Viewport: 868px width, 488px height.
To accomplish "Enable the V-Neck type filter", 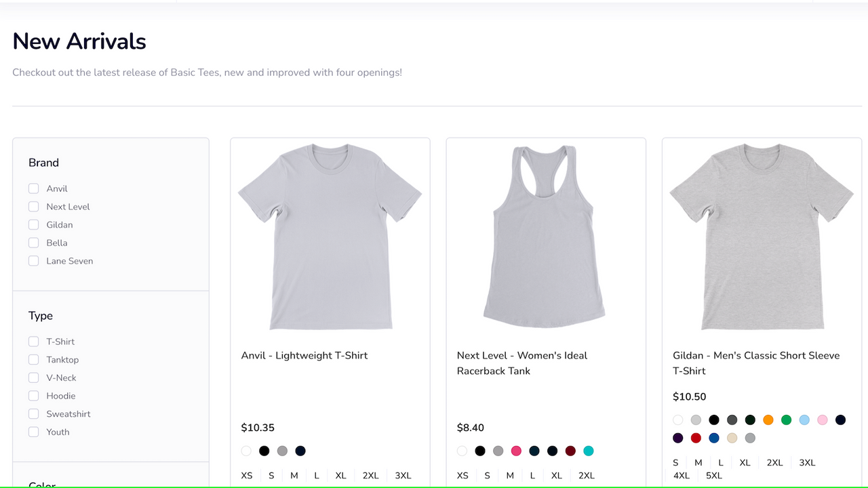I will click(33, 377).
